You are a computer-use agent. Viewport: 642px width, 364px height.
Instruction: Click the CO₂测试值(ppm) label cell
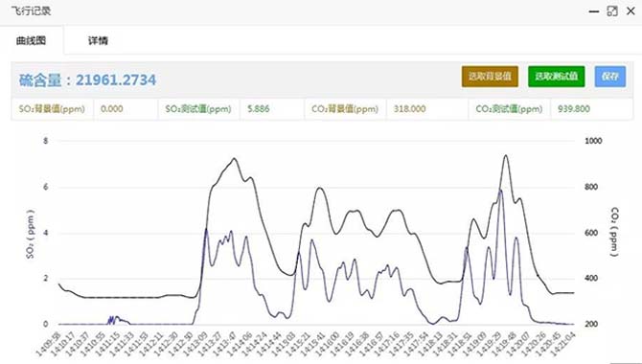[x=510, y=109]
